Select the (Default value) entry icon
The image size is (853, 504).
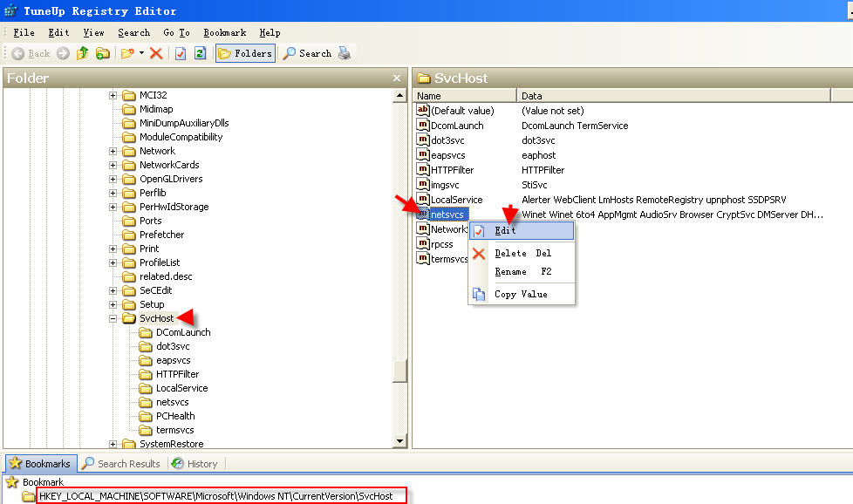coord(423,111)
